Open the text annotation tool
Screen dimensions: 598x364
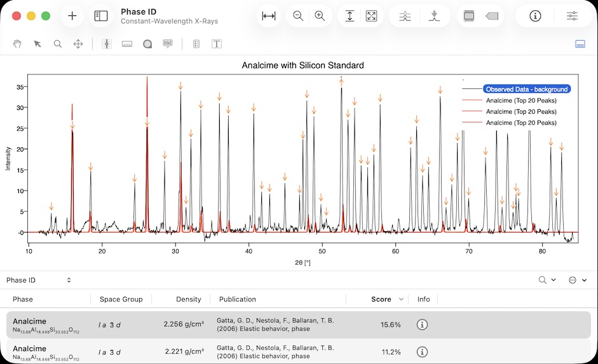(217, 44)
